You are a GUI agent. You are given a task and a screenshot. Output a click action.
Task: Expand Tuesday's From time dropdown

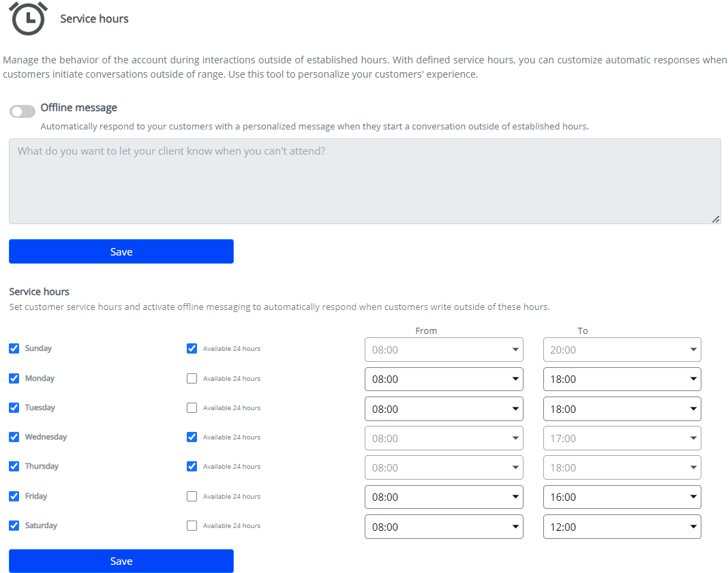(x=444, y=409)
